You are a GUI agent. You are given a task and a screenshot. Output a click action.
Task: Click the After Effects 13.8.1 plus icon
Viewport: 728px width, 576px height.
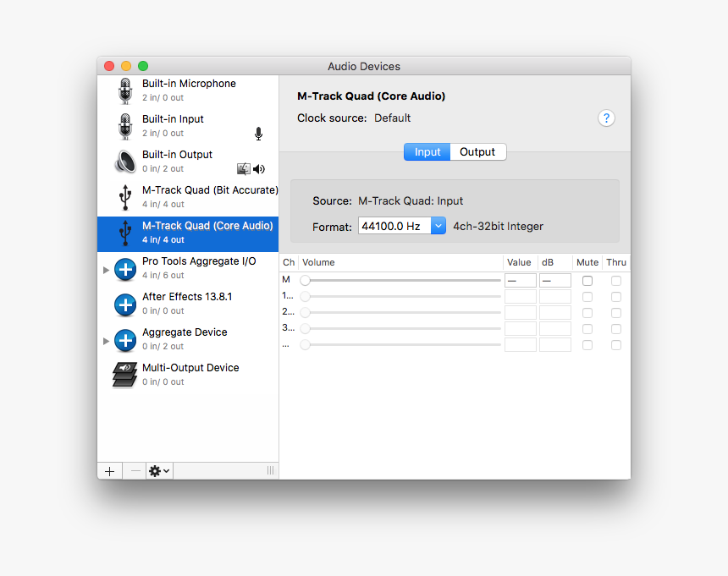125,304
